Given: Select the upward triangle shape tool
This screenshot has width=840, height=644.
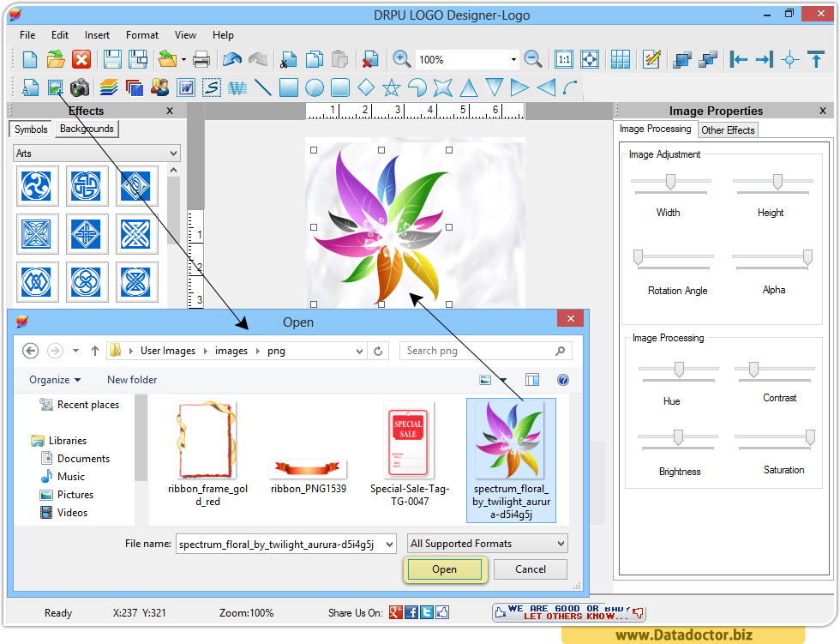Looking at the screenshot, I should click(x=469, y=87).
